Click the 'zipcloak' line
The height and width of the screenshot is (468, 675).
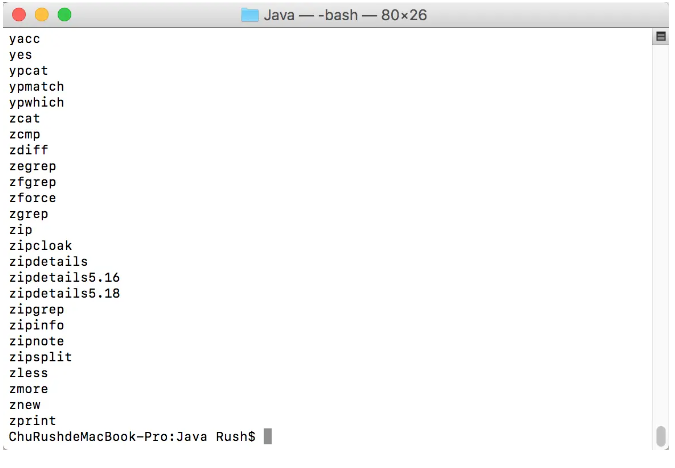(40, 246)
